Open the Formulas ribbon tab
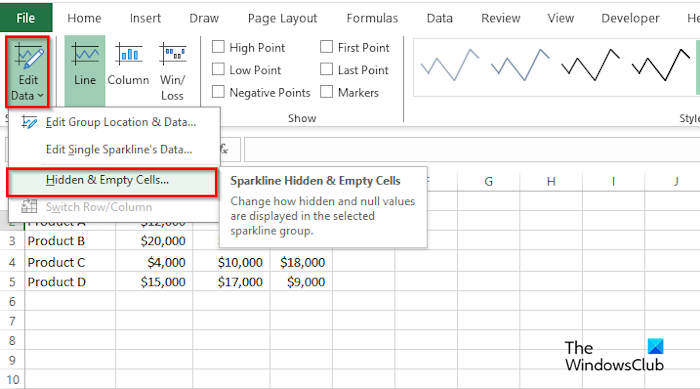This screenshot has height=389, width=700. click(372, 18)
